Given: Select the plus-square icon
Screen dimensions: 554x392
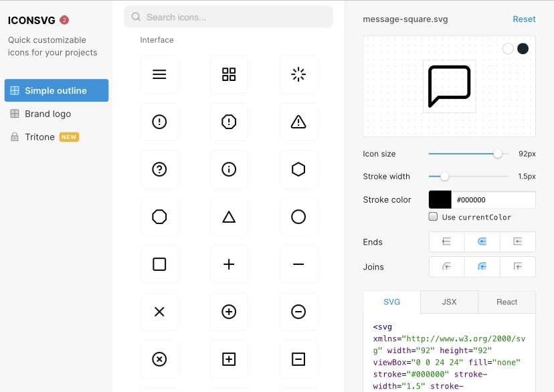Looking at the screenshot, I should 229,359.
